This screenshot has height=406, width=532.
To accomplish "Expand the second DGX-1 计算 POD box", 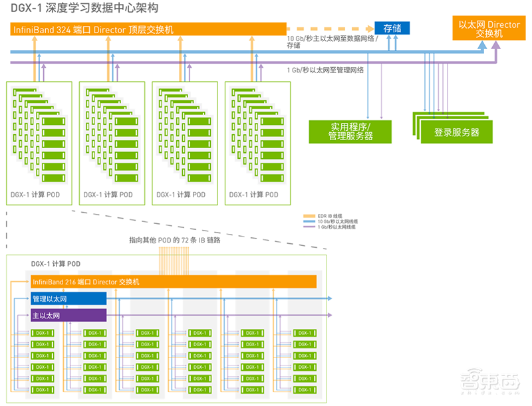I will pos(111,140).
